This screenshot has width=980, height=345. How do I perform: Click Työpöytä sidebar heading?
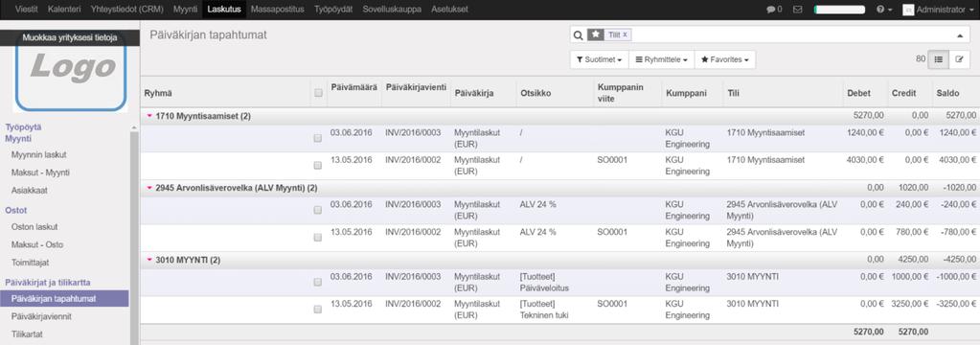[x=24, y=126]
